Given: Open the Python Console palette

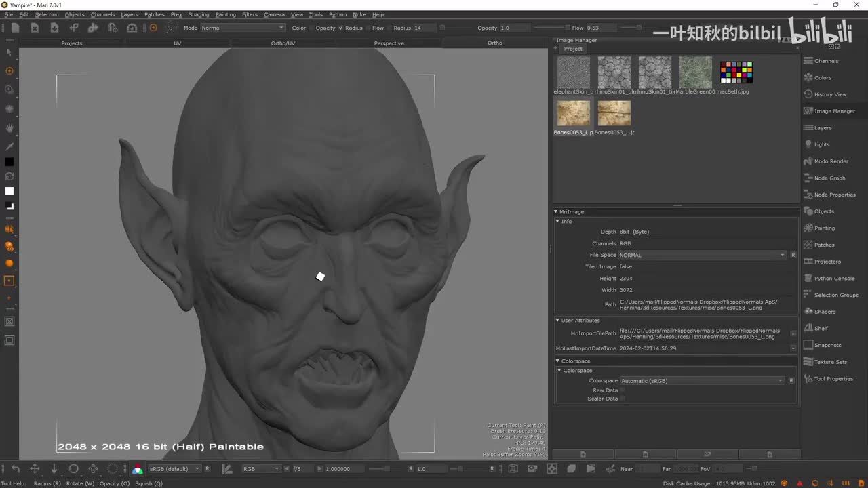Looking at the screenshot, I should tap(833, 279).
